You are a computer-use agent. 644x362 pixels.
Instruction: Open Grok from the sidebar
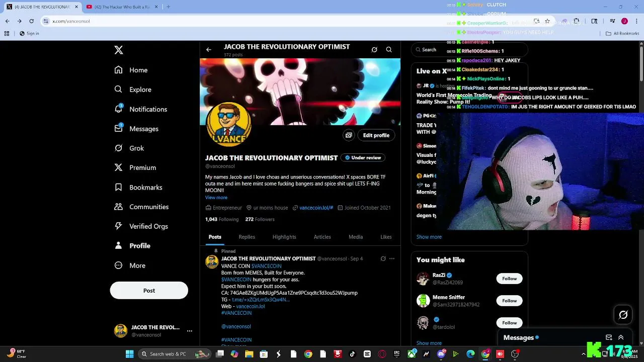click(129, 148)
